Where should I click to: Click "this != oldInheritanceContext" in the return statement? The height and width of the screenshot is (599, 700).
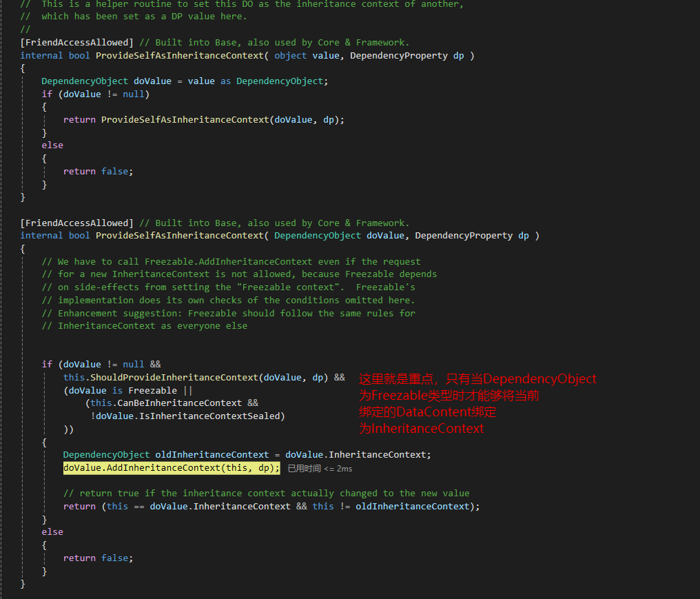click(391, 507)
